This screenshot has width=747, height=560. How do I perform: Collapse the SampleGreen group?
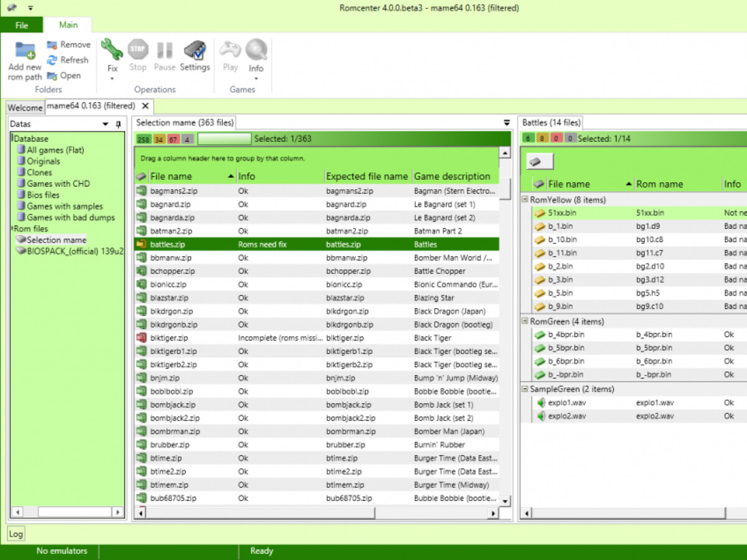pos(525,390)
